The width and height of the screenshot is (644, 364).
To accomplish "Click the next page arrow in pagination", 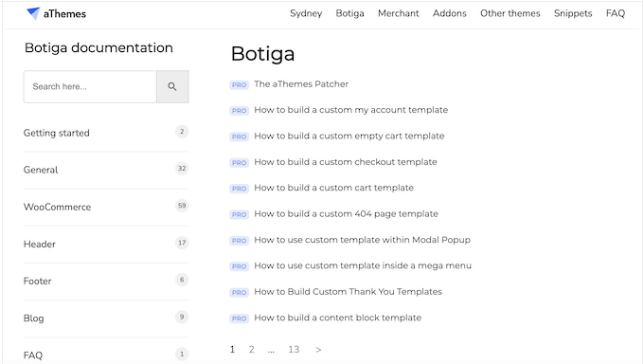I will (x=318, y=350).
